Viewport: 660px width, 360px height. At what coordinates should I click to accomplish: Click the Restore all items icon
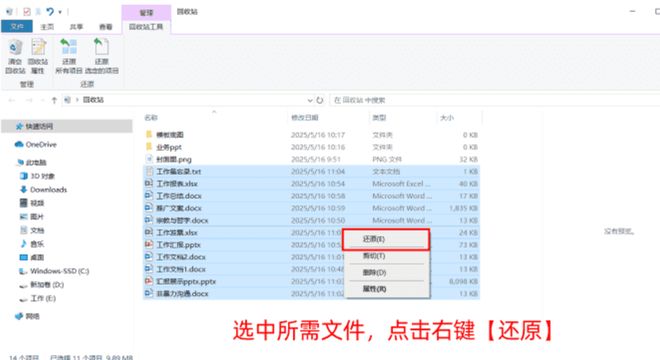point(69,47)
